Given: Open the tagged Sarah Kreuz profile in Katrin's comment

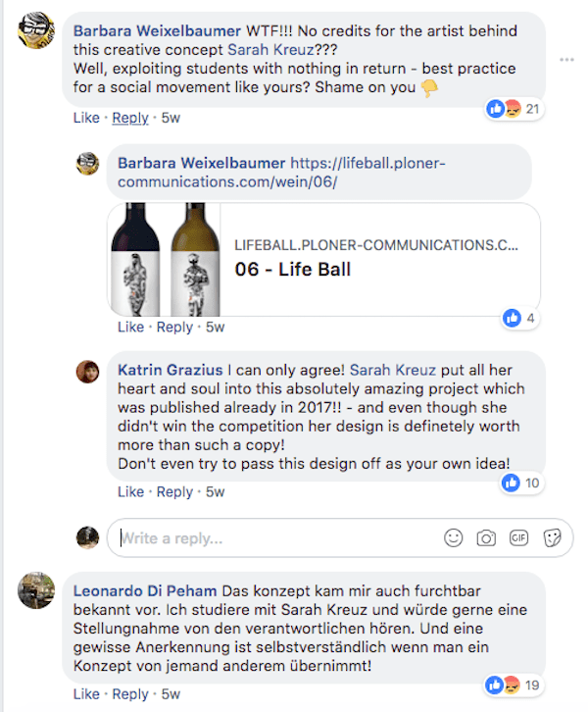Looking at the screenshot, I should (x=392, y=370).
